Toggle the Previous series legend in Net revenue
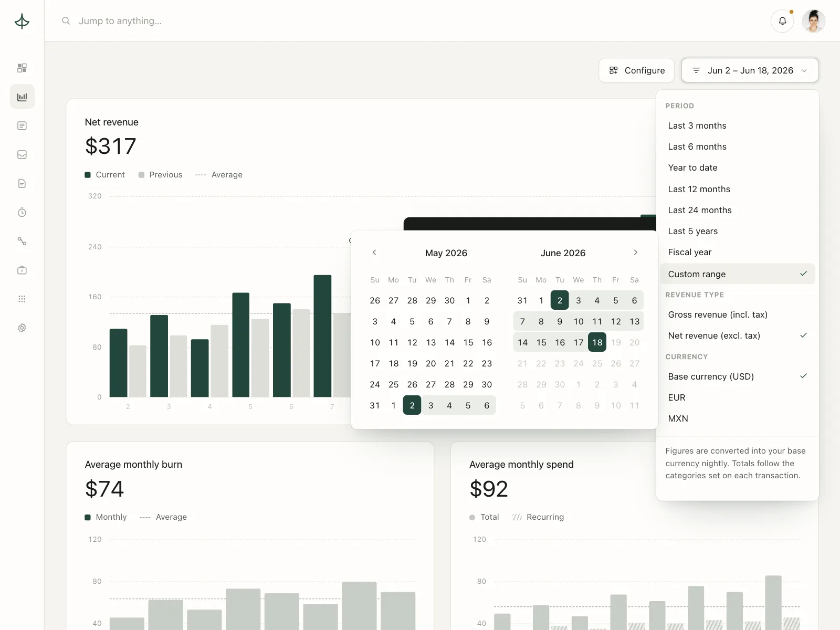This screenshot has width=840, height=630. (161, 175)
